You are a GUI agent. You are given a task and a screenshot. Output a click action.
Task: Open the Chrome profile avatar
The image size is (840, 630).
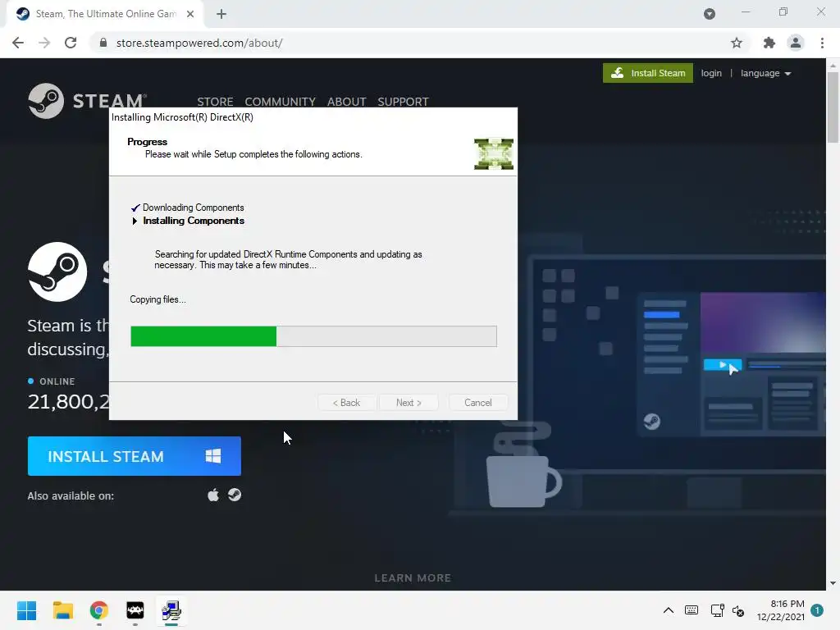(796, 43)
